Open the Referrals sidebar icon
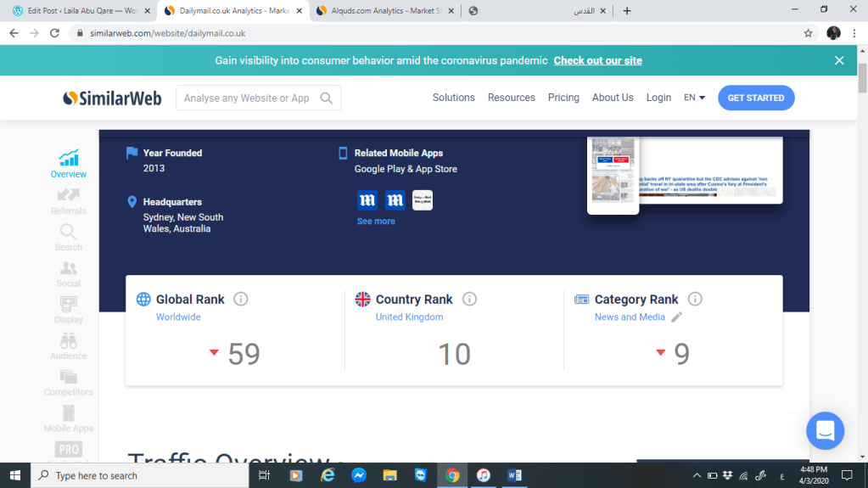This screenshot has height=488, width=868. click(68, 195)
